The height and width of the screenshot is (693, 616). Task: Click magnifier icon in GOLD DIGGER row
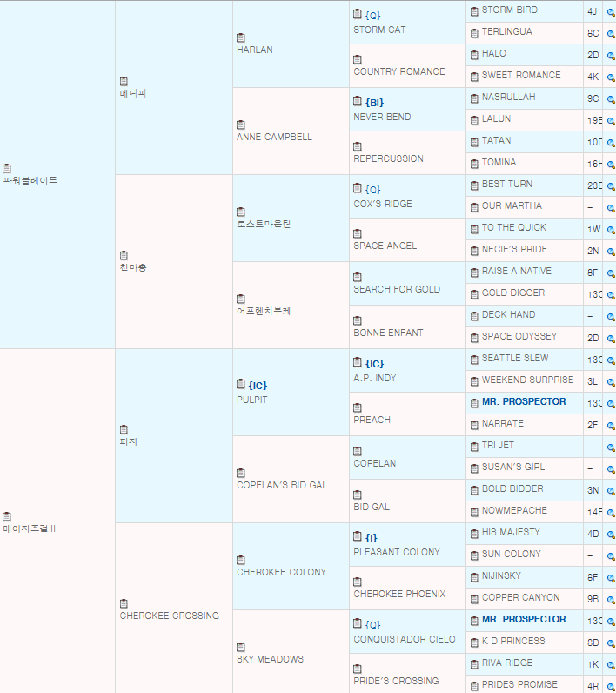click(611, 295)
